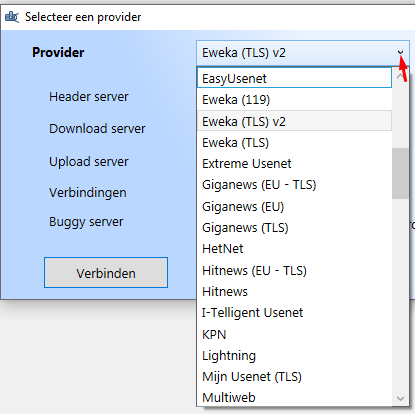Select Eweka (TLS) provider option
Viewport: 415px width, 414px height.
(x=294, y=143)
